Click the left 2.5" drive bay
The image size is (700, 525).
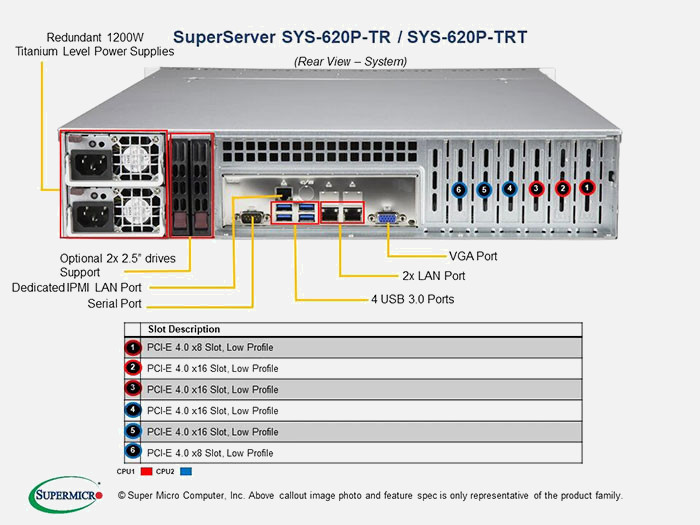coord(180,187)
